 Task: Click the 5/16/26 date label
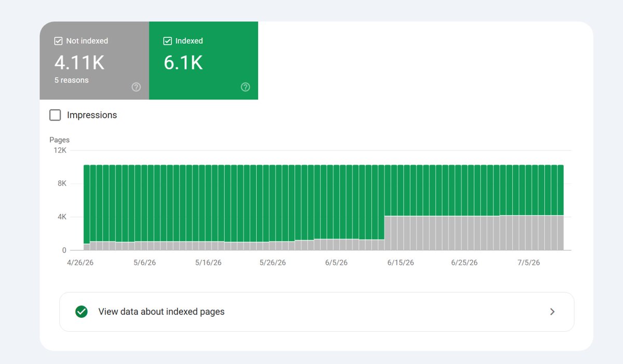[x=208, y=263]
